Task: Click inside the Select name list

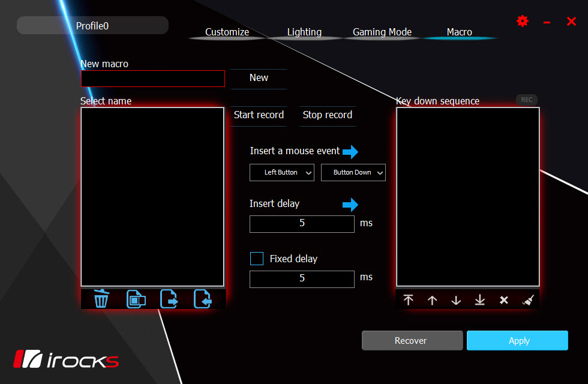Action: coord(152,197)
